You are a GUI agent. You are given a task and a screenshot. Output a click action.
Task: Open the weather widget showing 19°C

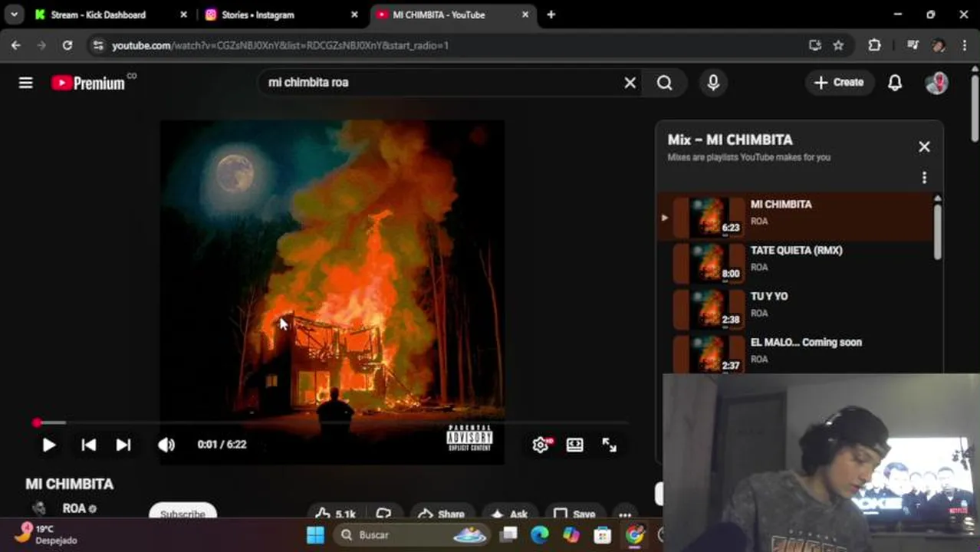46,534
